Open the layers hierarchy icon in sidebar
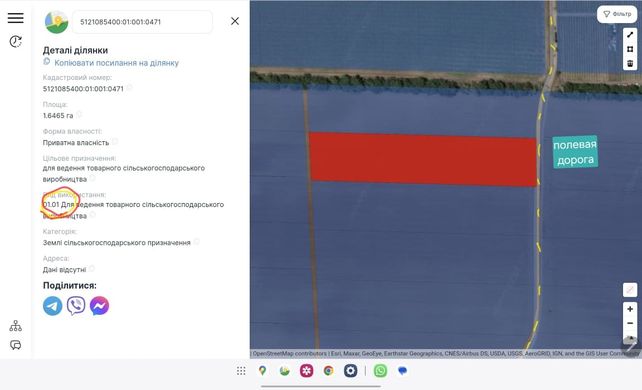This screenshot has width=642, height=390. tap(16, 326)
